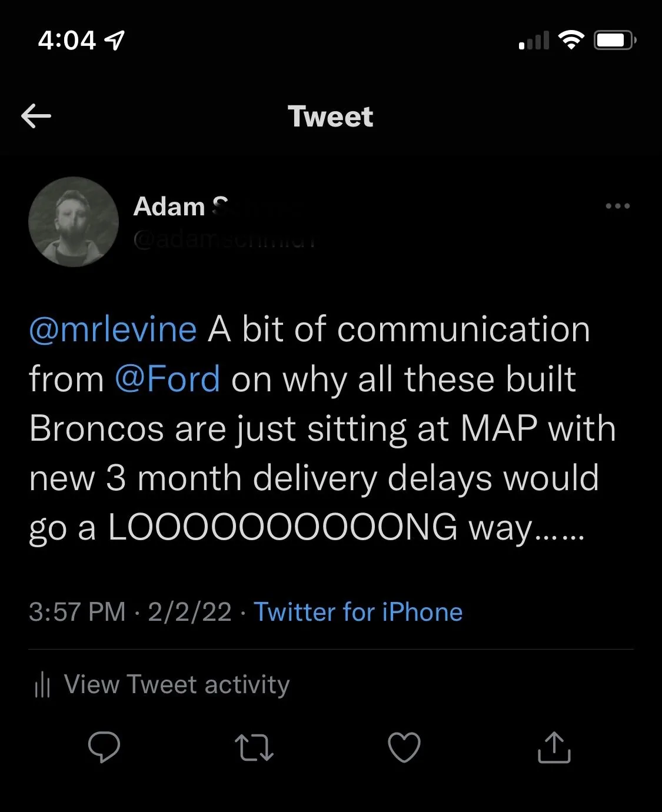Like the tweet with heart icon
This screenshot has width=662, height=812.
pyautogui.click(x=404, y=747)
